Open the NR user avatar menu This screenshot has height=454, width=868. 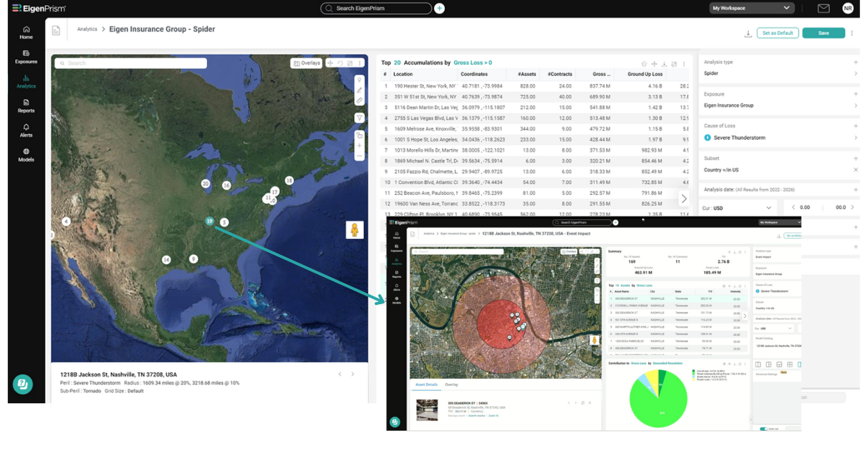[848, 8]
